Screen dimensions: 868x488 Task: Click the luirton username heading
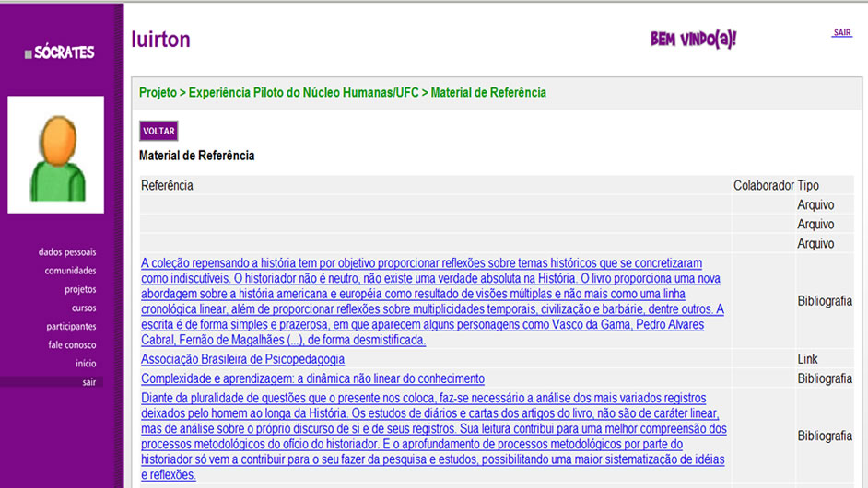click(161, 40)
